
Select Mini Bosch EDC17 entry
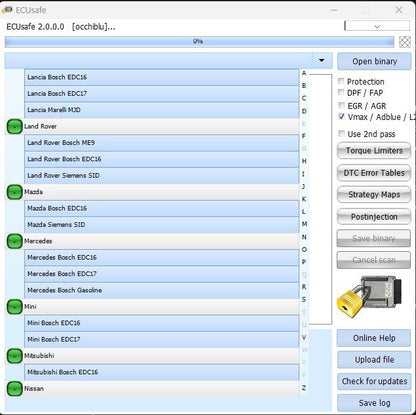[162, 340]
